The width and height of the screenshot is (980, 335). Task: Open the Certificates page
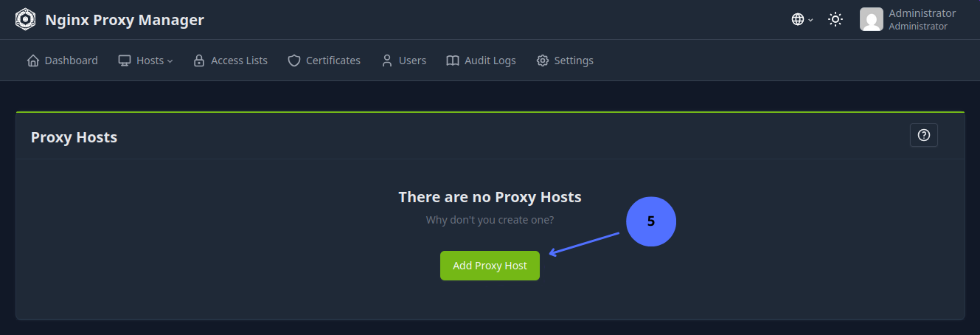point(324,61)
